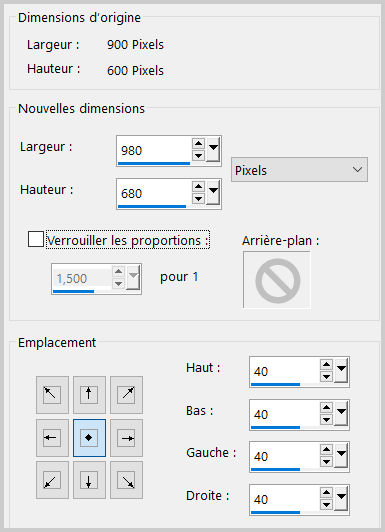
Task: Select the top-right placement arrow
Action: (x=127, y=395)
